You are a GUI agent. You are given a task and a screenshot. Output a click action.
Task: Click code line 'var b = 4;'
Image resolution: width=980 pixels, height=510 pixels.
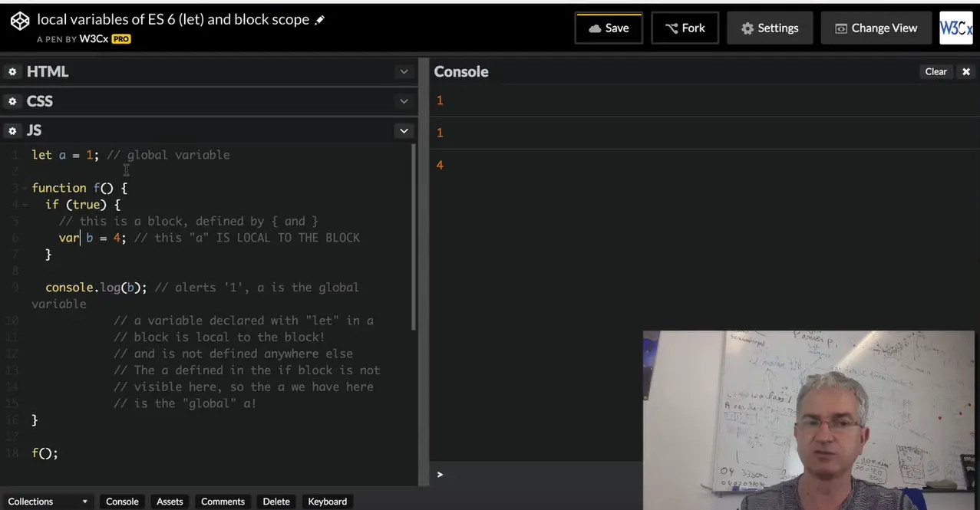pos(93,238)
